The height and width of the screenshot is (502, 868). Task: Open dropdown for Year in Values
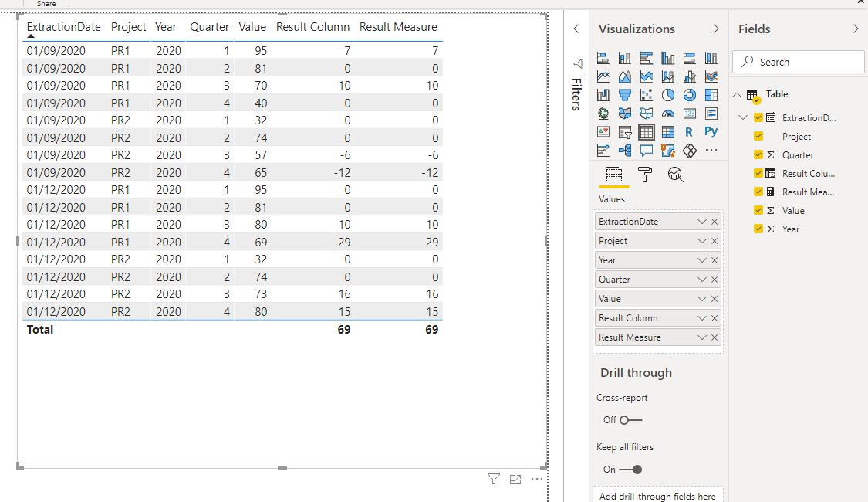coord(702,260)
